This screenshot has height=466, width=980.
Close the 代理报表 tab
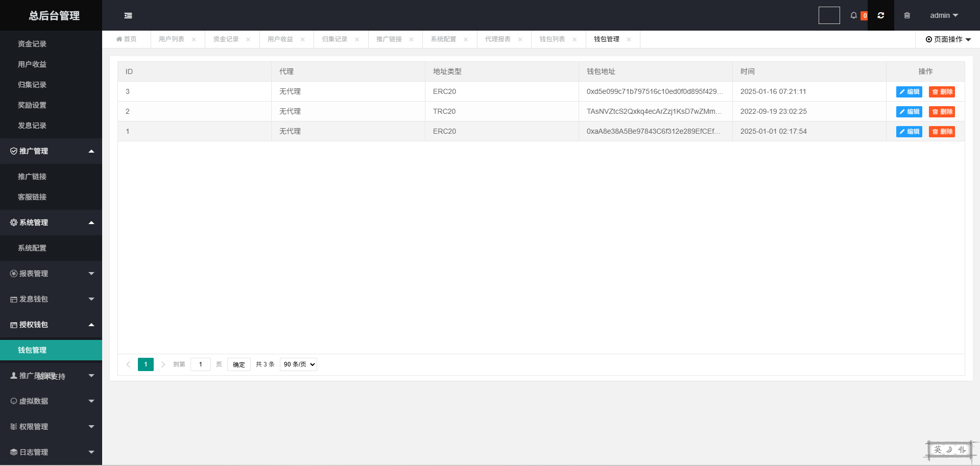click(520, 39)
